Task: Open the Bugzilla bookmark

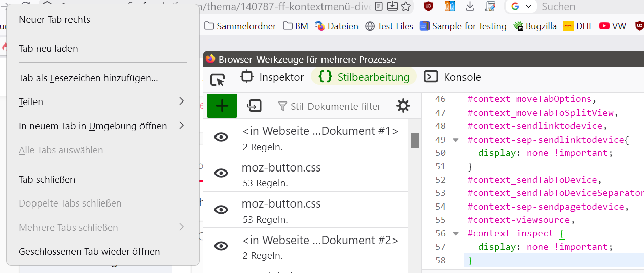Action: coord(535,26)
